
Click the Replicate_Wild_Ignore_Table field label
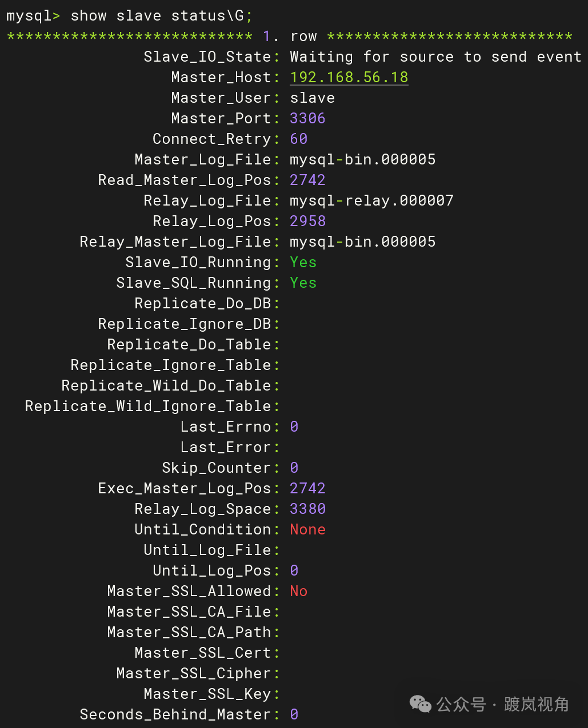[148, 406]
